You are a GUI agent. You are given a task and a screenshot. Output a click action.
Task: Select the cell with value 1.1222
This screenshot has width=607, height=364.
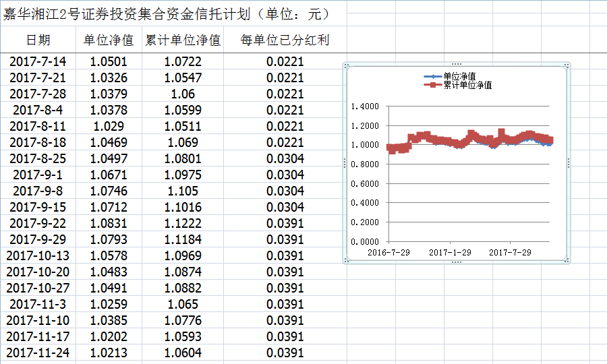coord(183,223)
